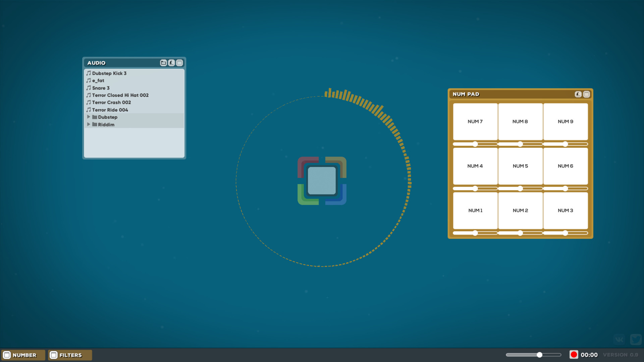The height and width of the screenshot is (362, 644).
Task: Click the info icon on NUM PAD panel
Action: pos(578,94)
